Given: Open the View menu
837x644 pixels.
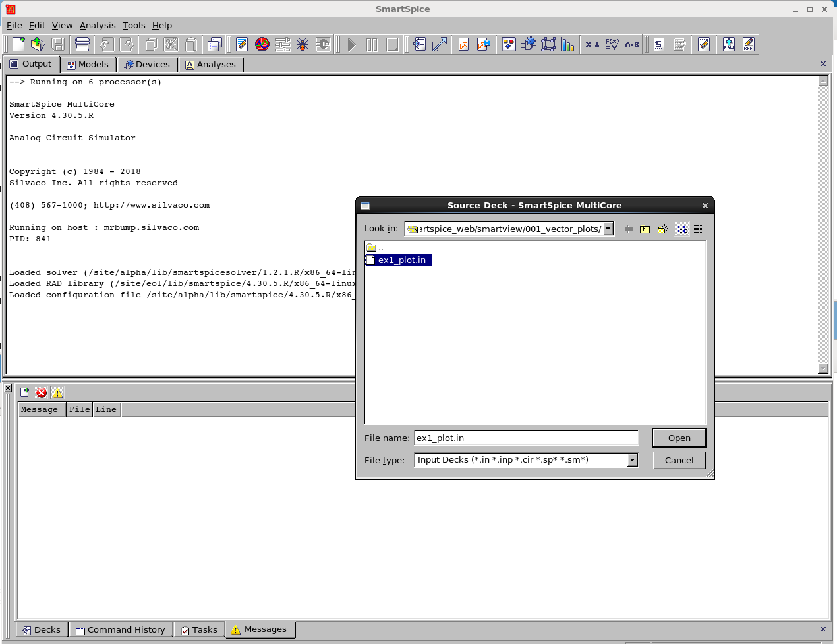Looking at the screenshot, I should tap(62, 25).
